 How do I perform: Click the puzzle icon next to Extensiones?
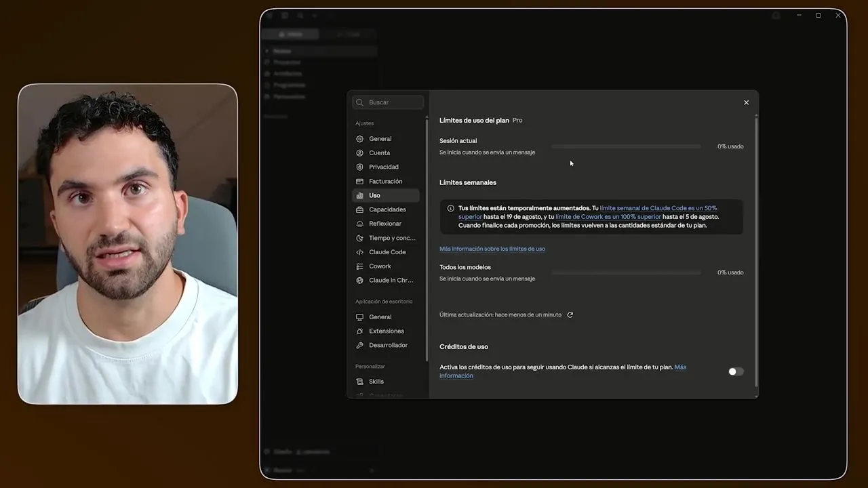coord(360,331)
